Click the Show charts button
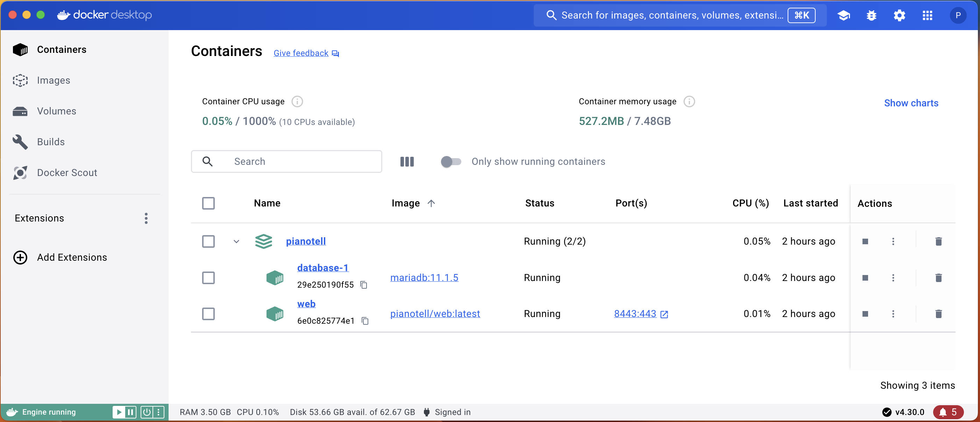The image size is (980, 422). click(x=911, y=103)
